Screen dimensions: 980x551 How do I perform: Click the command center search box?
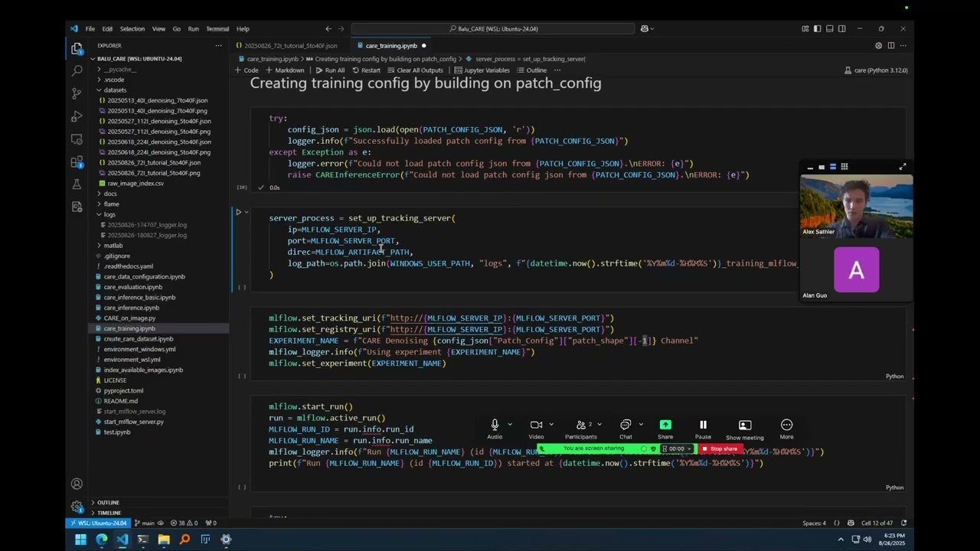pyautogui.click(x=492, y=29)
